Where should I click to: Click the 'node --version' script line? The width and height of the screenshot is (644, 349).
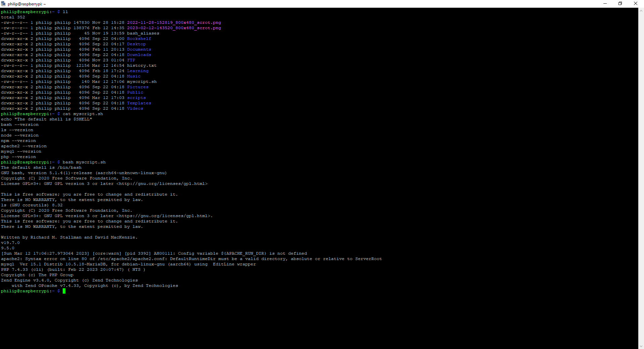(19, 135)
